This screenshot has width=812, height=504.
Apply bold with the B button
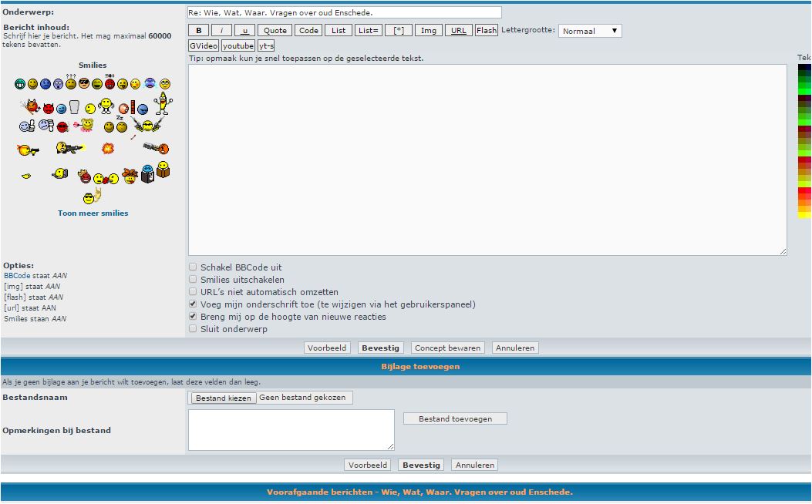tap(199, 31)
